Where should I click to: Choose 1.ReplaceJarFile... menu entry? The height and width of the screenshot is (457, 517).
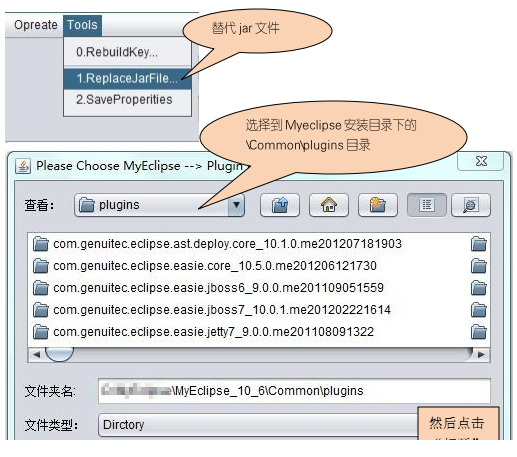(x=127, y=78)
